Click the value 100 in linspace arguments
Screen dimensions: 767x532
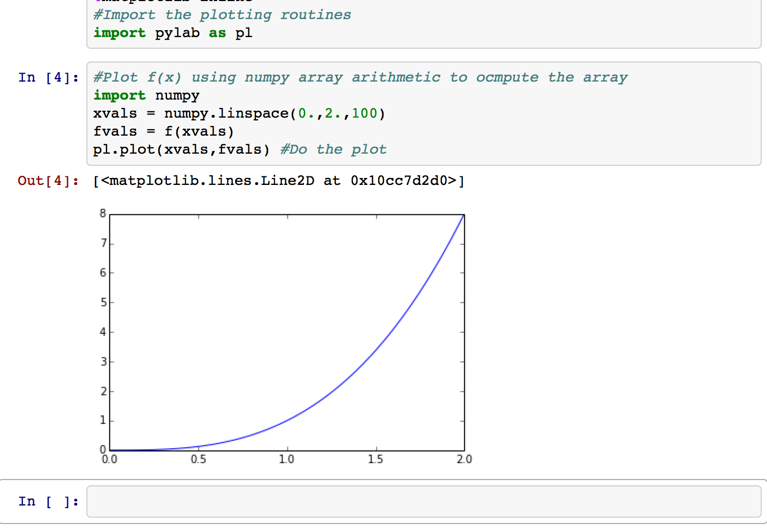pos(364,113)
